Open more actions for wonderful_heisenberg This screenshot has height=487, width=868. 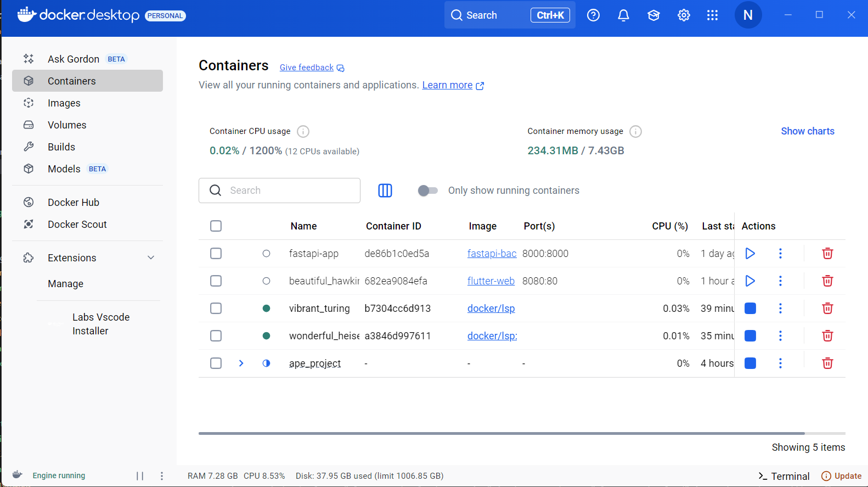click(x=780, y=335)
